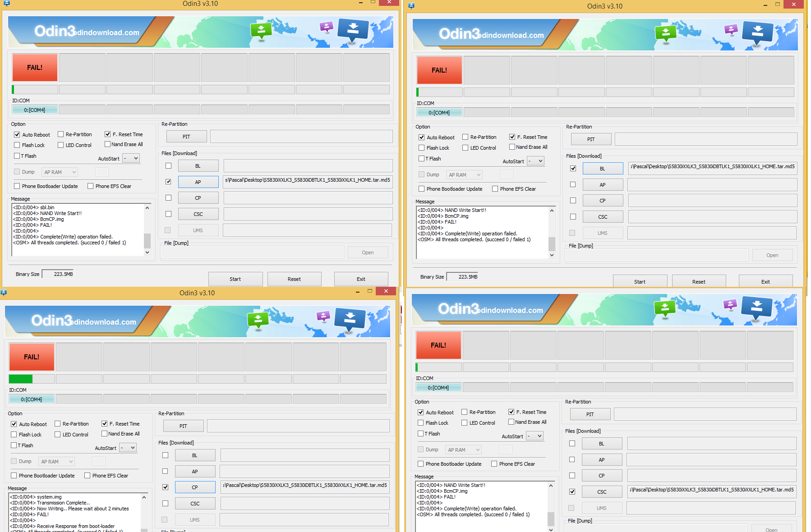
Task: Uncheck the AP file checkbox in the top-left window
Action: tap(168, 182)
